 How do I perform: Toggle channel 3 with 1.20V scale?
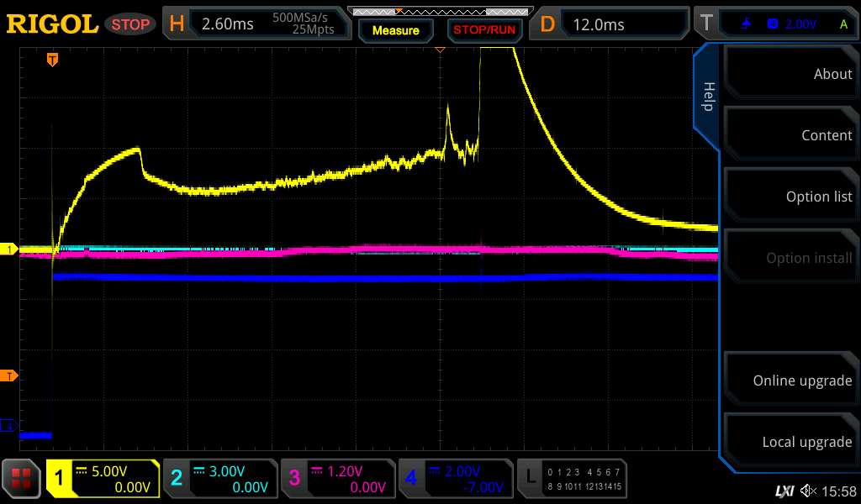pyautogui.click(x=338, y=479)
